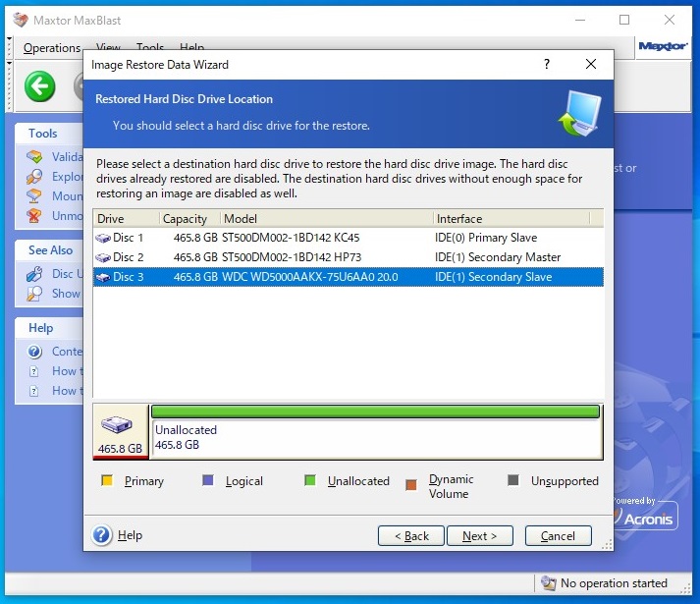The height and width of the screenshot is (604, 700).
Task: Sort by the Capacity column header
Action: [190, 218]
